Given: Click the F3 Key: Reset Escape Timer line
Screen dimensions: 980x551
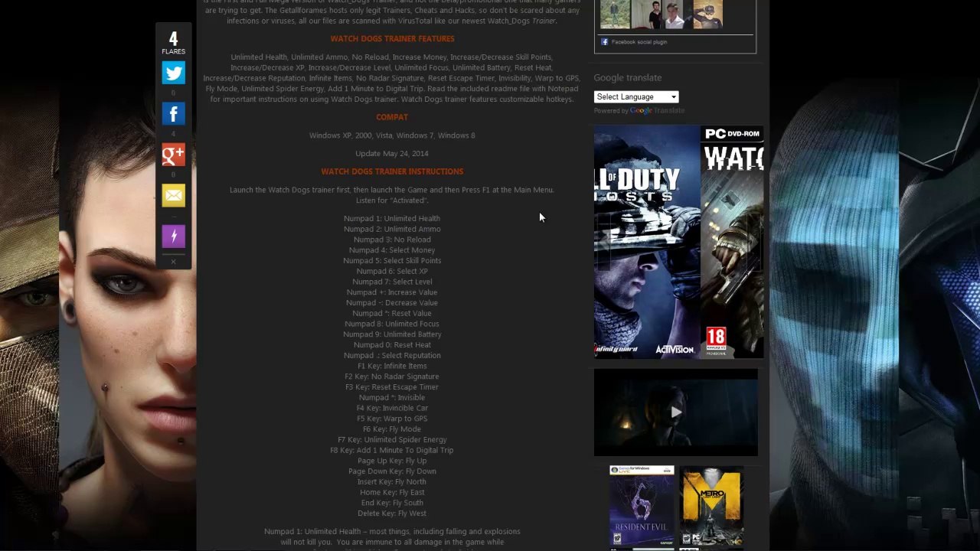Looking at the screenshot, I should click(392, 387).
